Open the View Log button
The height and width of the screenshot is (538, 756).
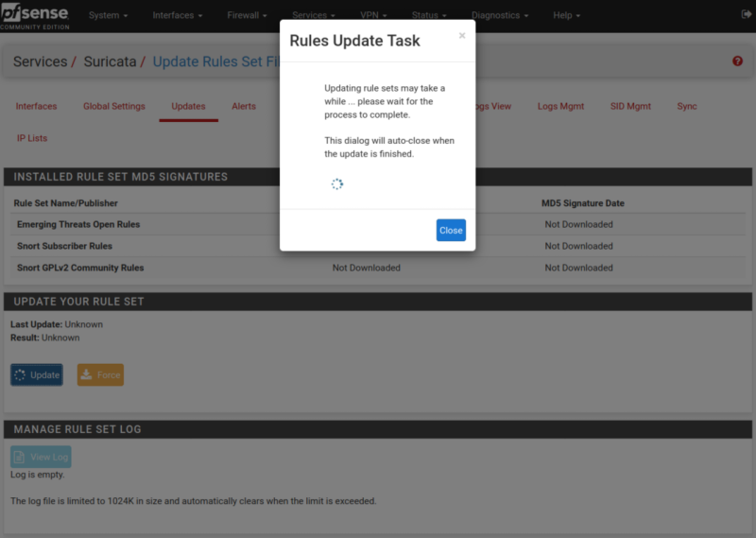(x=41, y=457)
